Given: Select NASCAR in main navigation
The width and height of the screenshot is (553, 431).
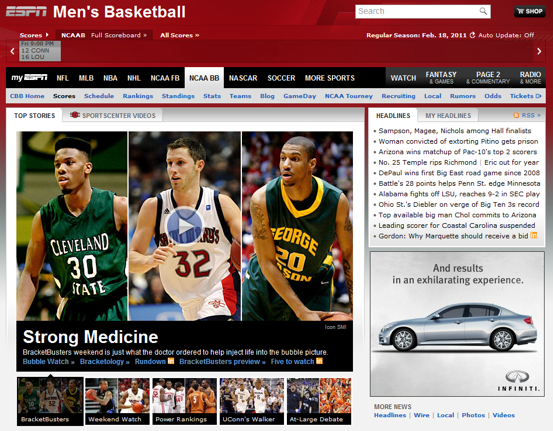Looking at the screenshot, I should coord(243,78).
